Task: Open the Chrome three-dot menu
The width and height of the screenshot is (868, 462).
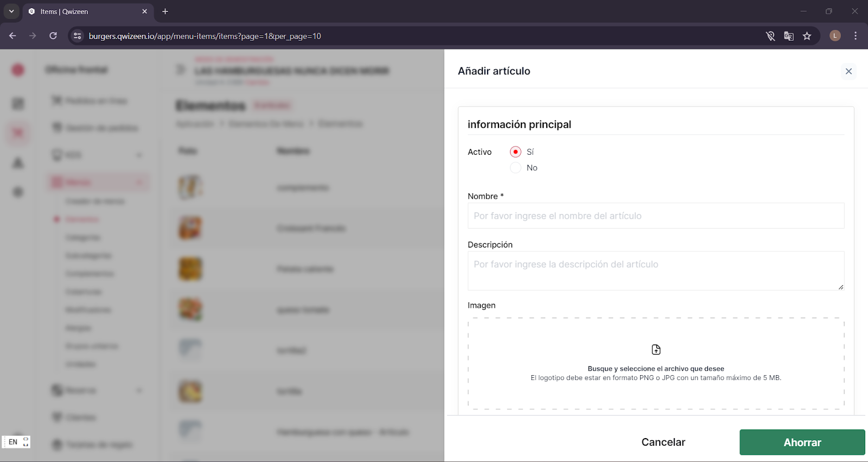Action: [856, 36]
